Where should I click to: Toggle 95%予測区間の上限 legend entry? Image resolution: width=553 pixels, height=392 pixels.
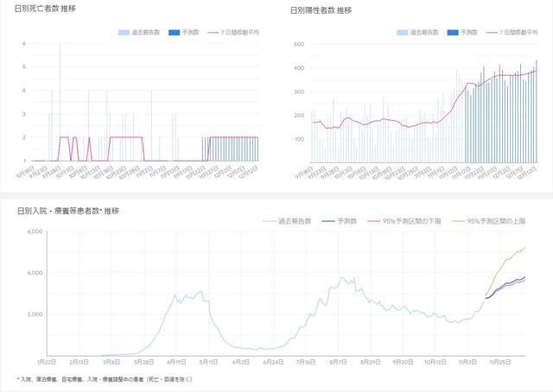488,221
